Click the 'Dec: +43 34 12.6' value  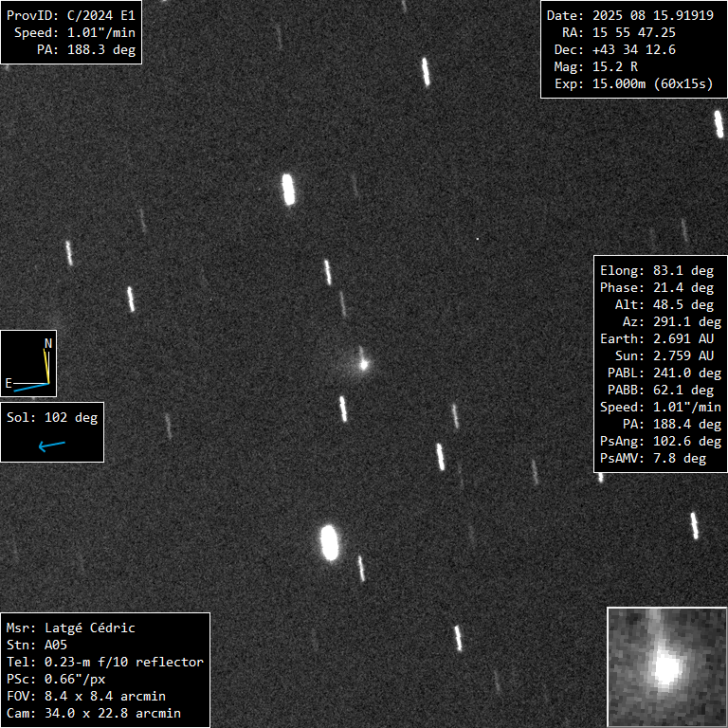pos(614,49)
